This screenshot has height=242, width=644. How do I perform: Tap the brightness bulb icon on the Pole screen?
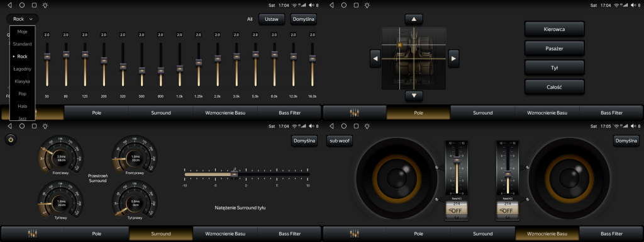pos(367,5)
